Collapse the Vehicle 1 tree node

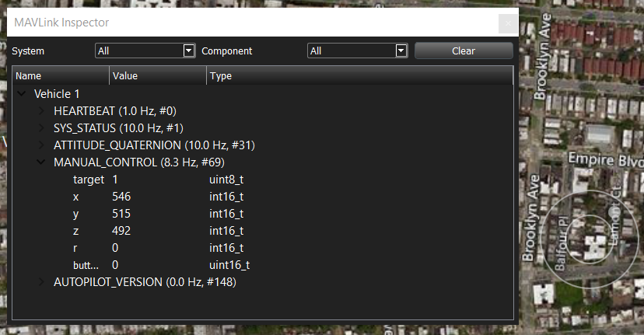22,94
